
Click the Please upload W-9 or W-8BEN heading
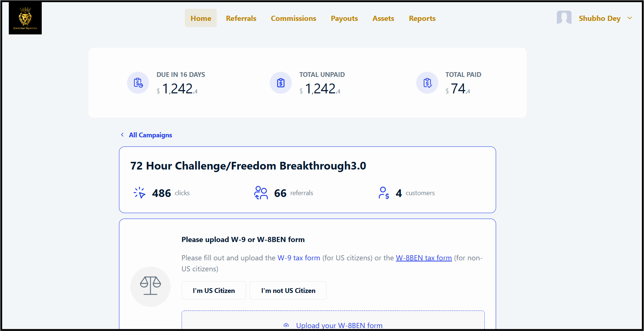click(243, 239)
